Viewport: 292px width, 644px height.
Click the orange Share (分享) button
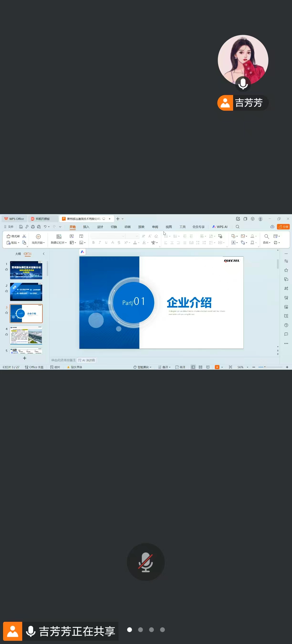(283, 227)
